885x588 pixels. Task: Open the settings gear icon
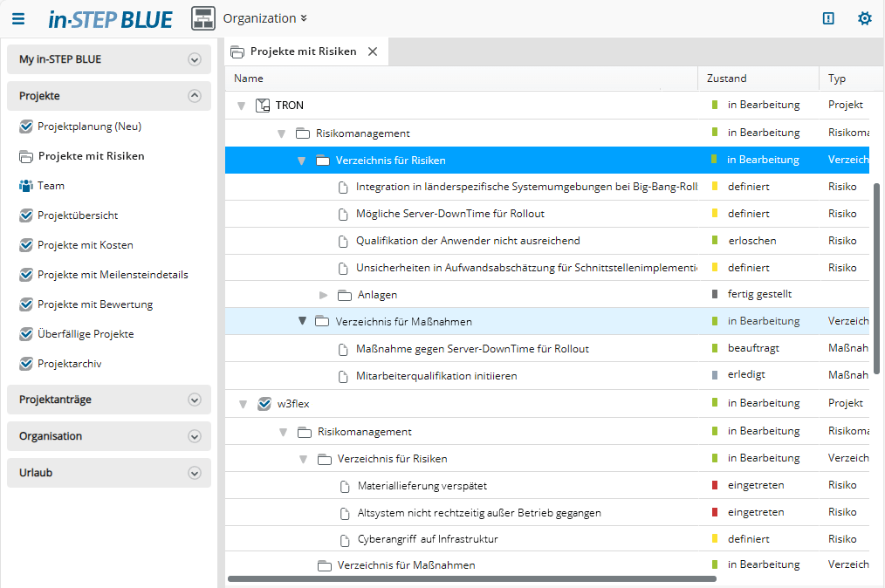click(x=864, y=18)
